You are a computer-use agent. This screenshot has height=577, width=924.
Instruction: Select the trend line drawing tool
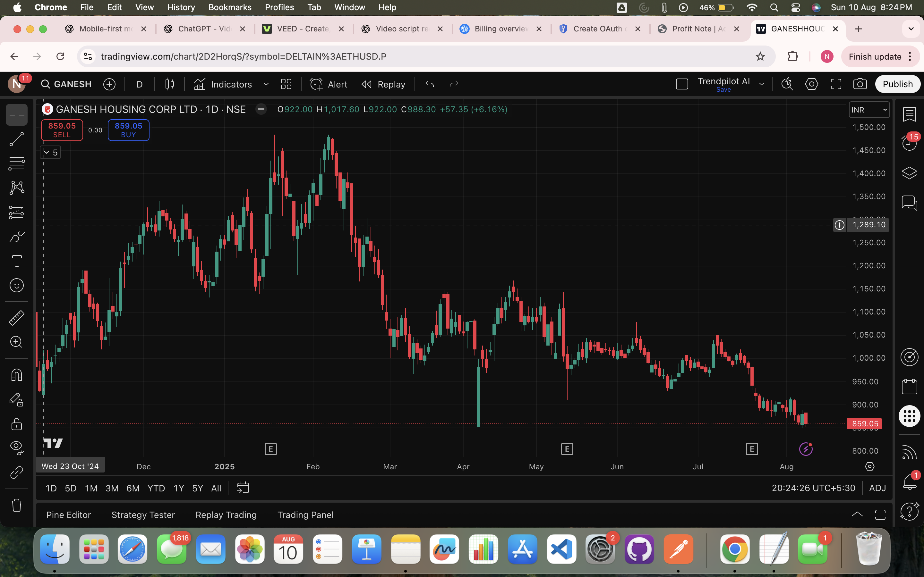[x=16, y=139]
